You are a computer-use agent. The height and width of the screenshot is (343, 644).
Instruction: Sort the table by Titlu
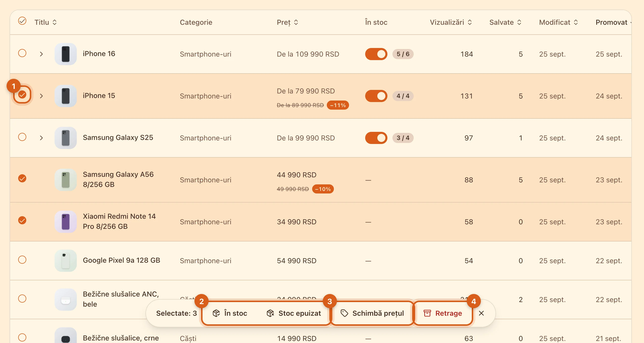coord(45,22)
